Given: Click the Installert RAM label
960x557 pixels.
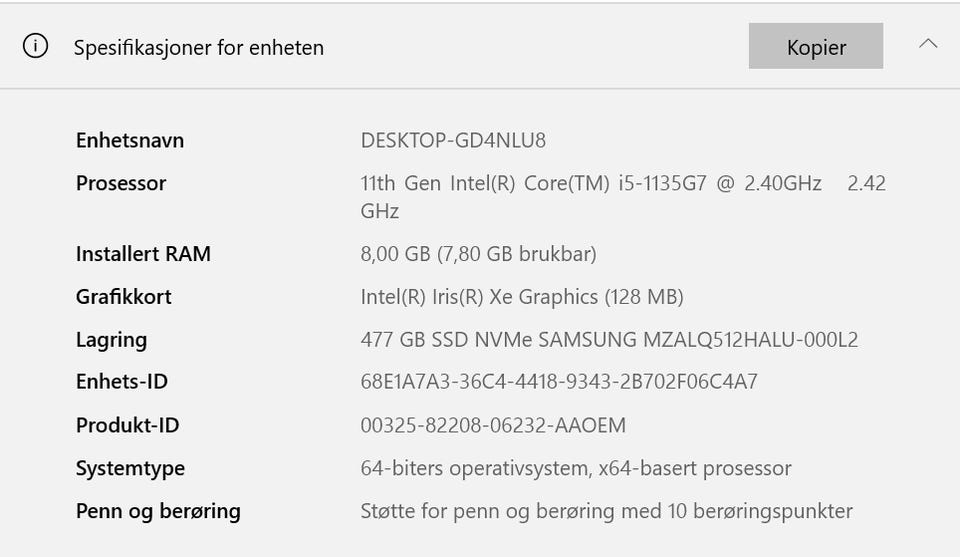Looking at the screenshot, I should pos(143,254).
